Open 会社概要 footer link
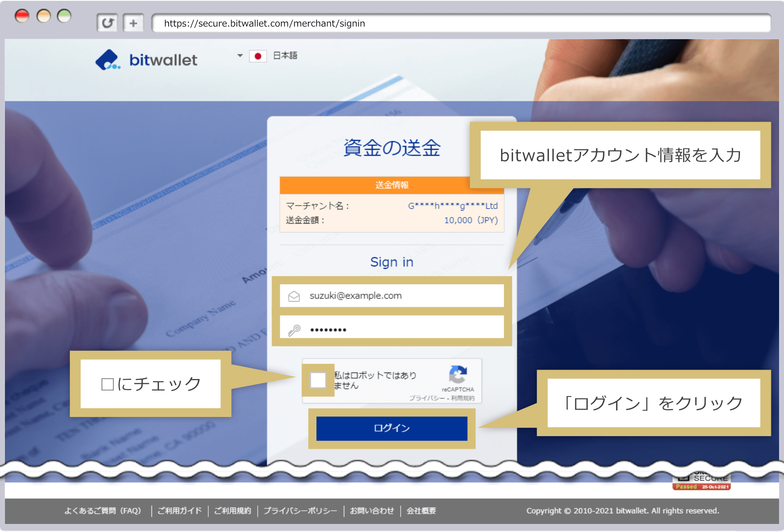Screen dimensions: 784x532 click(x=421, y=511)
